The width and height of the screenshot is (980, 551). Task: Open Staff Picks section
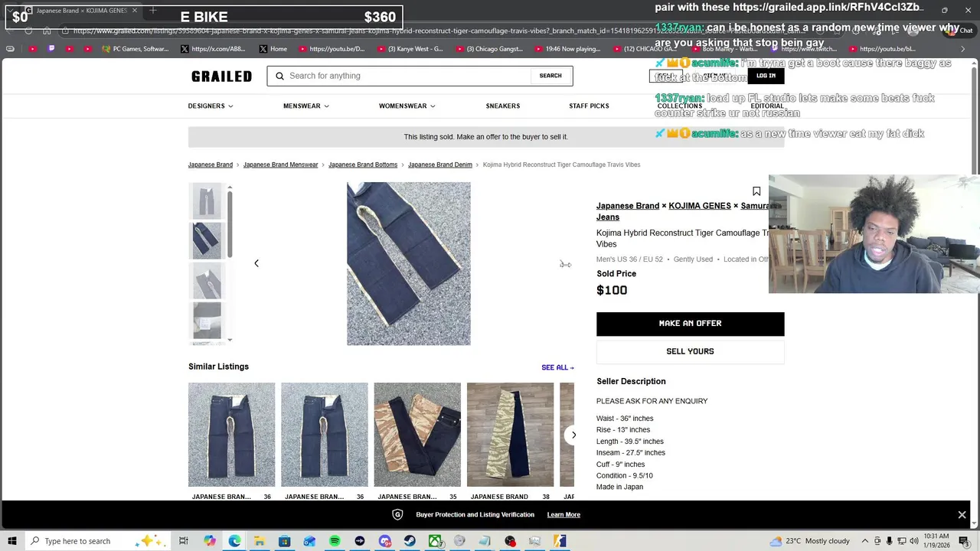tap(589, 106)
